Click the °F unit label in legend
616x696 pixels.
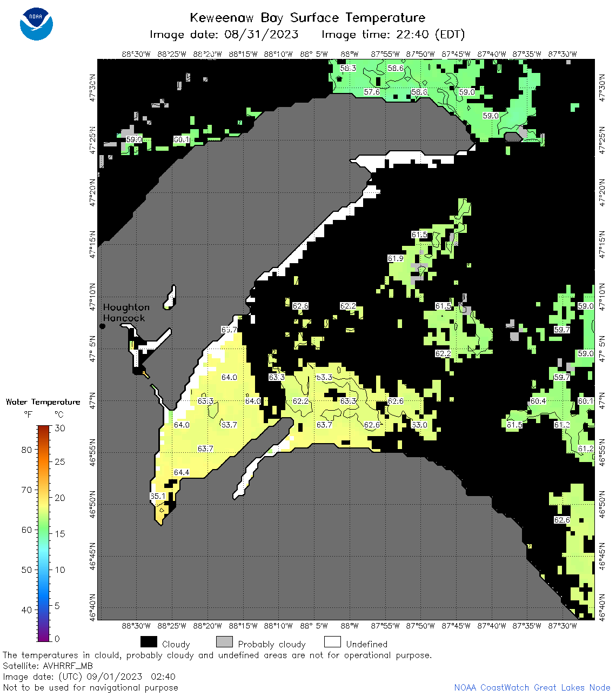coord(28,414)
